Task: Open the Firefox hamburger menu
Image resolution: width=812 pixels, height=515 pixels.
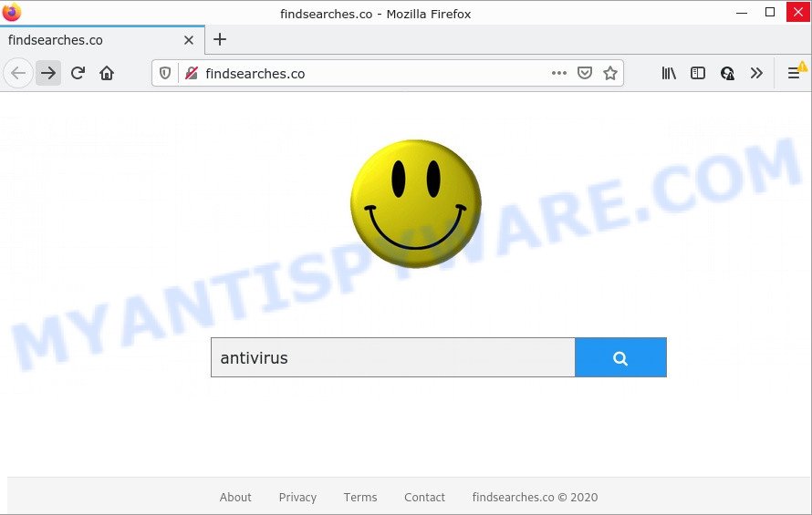Action: (x=794, y=73)
